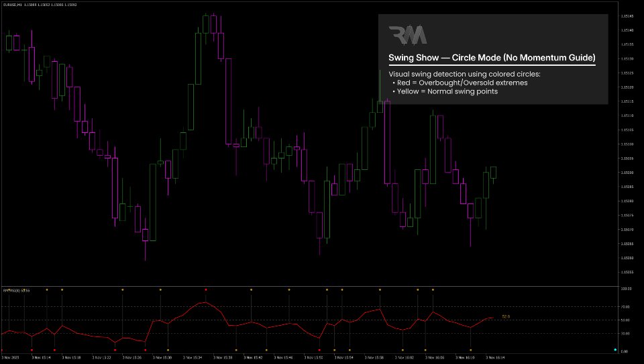Click the 1.15145 price scale label
This screenshot has width=644, height=364.
(627, 16)
